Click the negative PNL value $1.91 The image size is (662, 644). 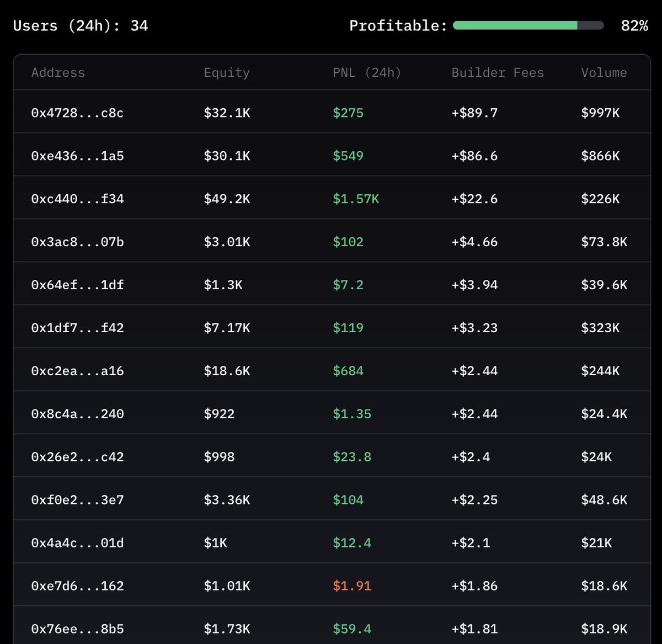351,585
